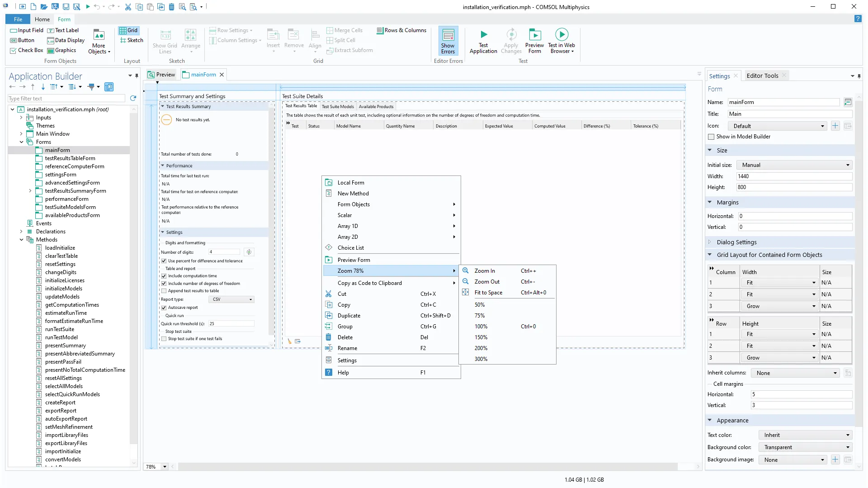Click Fit to Space zoom option

[488, 293]
